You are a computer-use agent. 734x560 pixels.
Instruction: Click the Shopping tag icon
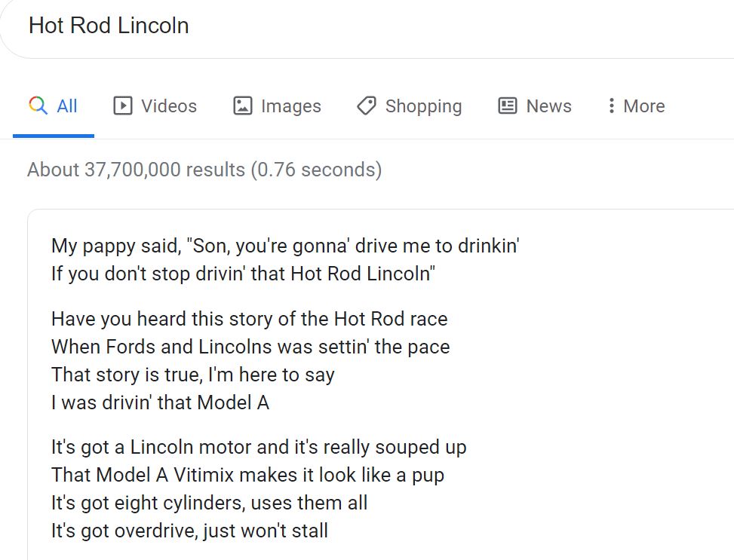tap(367, 106)
